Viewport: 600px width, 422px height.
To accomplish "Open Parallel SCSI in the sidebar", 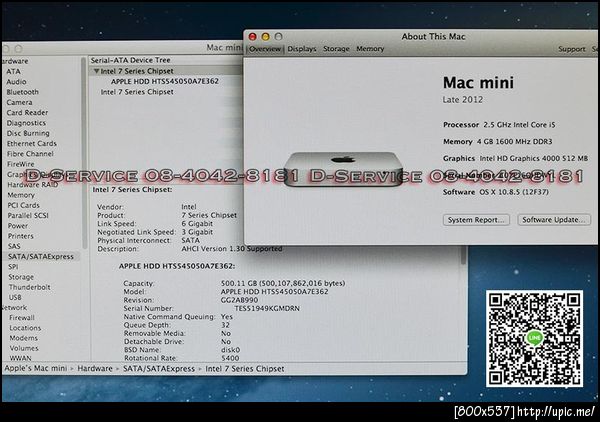I will [28, 216].
